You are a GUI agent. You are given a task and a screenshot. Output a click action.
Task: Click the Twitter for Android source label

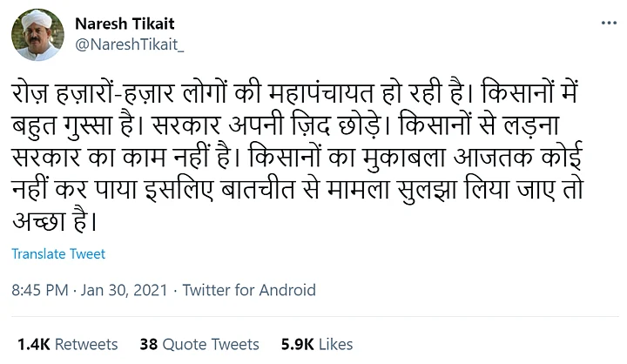pyautogui.click(x=249, y=290)
